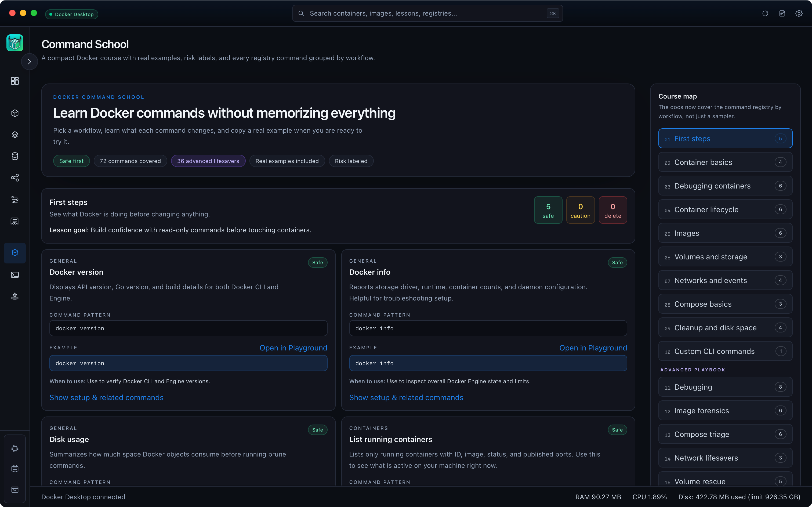Click the 5 safe counter box
The height and width of the screenshot is (507, 812).
click(548, 210)
